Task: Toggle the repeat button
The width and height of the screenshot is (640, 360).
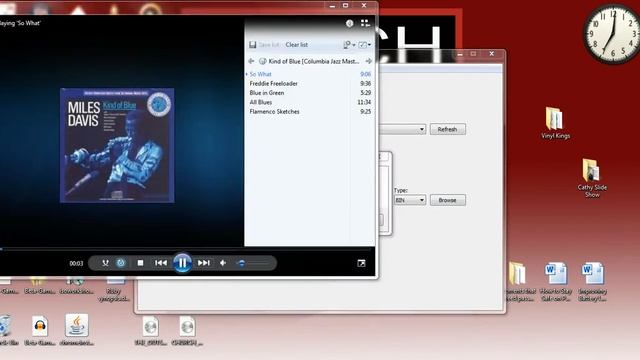Action: point(121,263)
